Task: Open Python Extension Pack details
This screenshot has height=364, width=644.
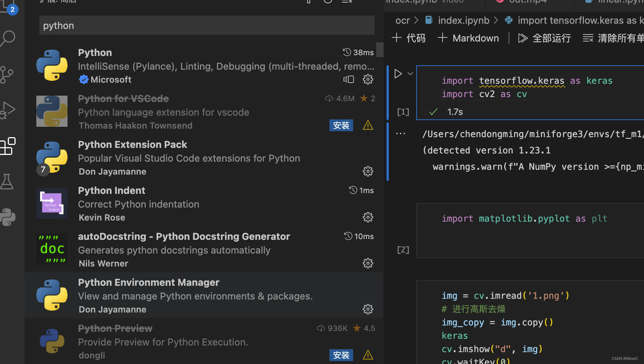Action: pos(204,158)
